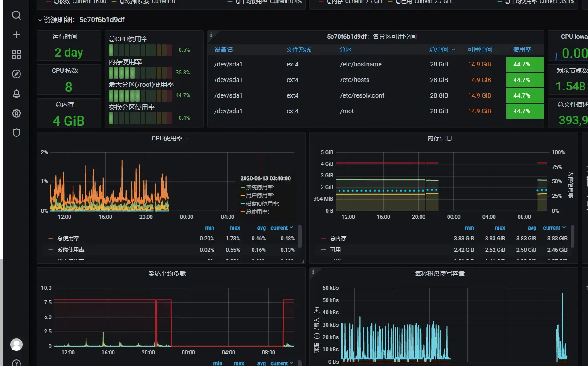The image size is (588, 366).
Task: Click the CPU legend vertical scrollbar
Action: tap(300, 236)
